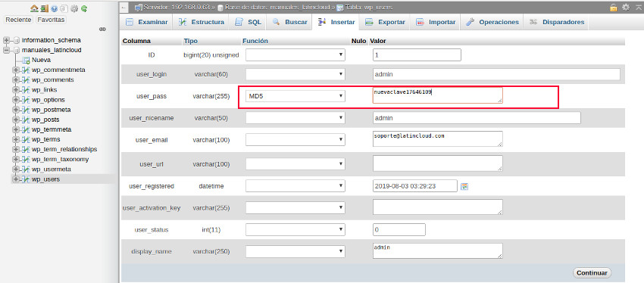Open navigation panel settings gear
The image size is (644, 283).
pos(74,8)
